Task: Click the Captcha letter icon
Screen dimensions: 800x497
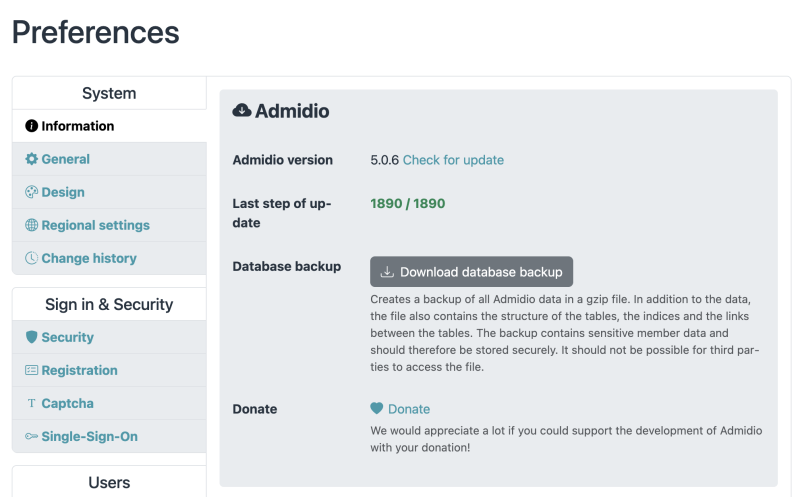Action: point(32,403)
